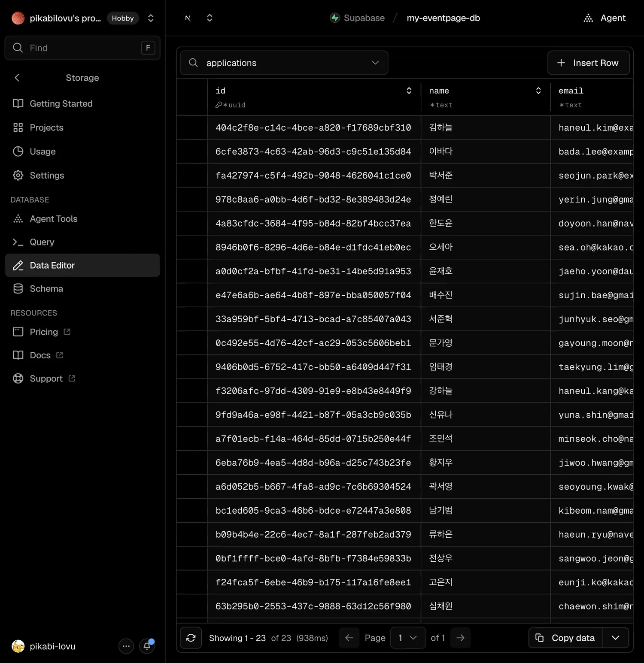644x663 pixels.
Task: Go to the previous page arrow
Action: point(349,638)
